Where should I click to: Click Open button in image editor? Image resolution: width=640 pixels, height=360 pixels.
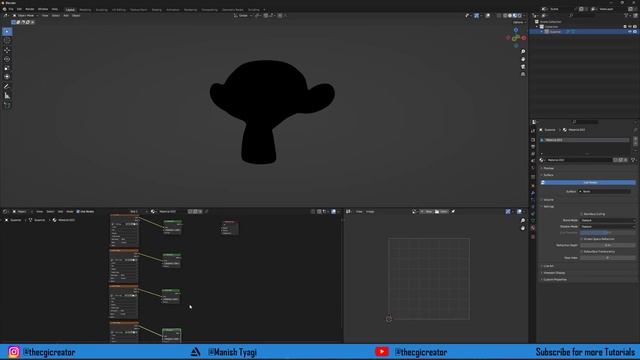point(442,211)
